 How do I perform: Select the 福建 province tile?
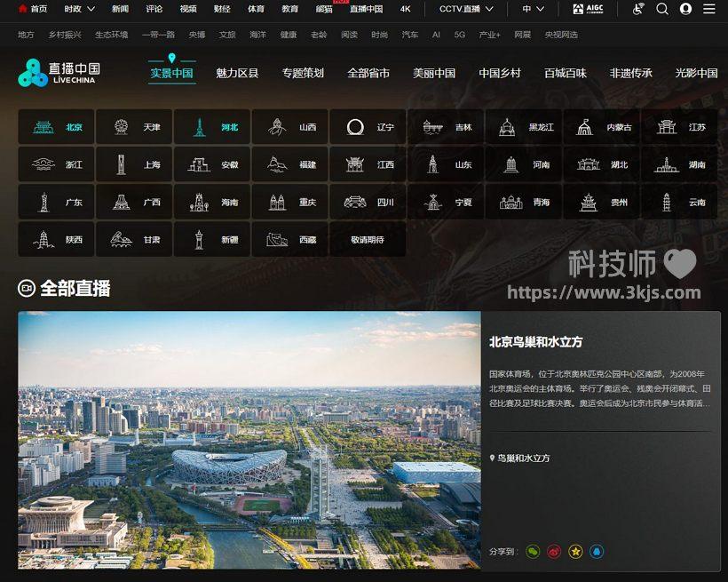(x=290, y=164)
